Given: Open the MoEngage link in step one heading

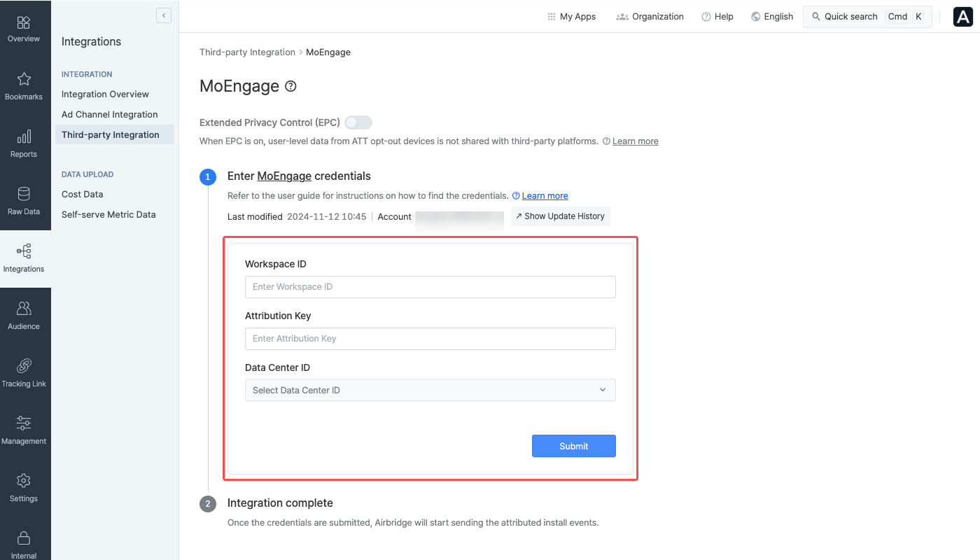Looking at the screenshot, I should tap(284, 176).
